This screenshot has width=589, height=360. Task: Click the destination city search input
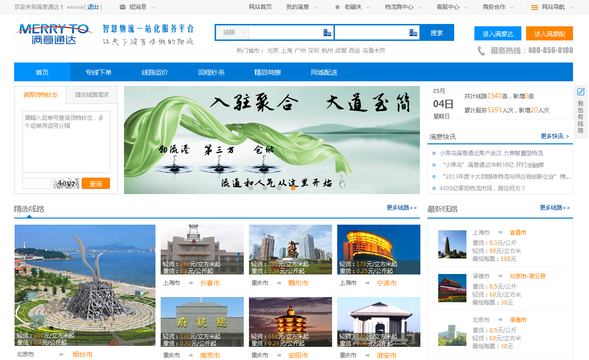pos(377,33)
